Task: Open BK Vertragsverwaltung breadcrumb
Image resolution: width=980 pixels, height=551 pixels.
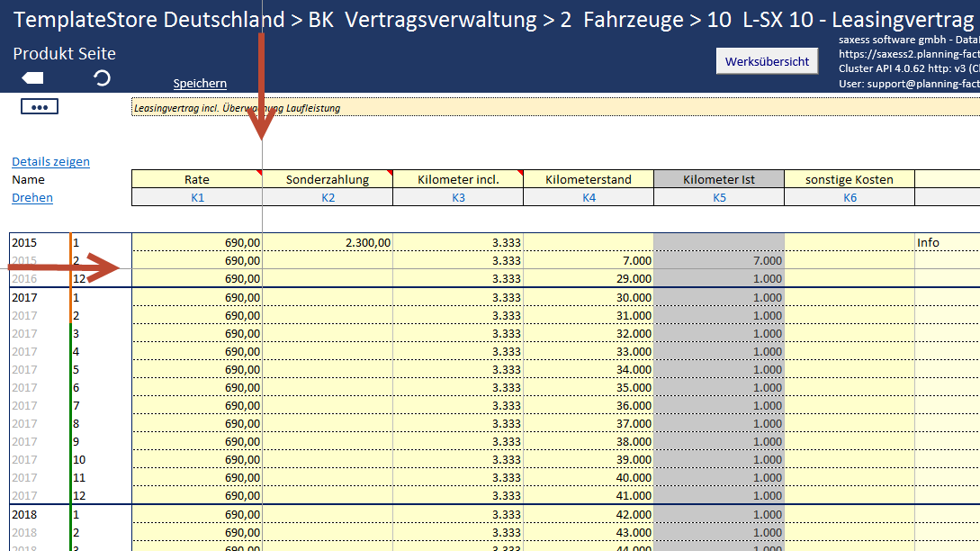Action: [x=423, y=21]
